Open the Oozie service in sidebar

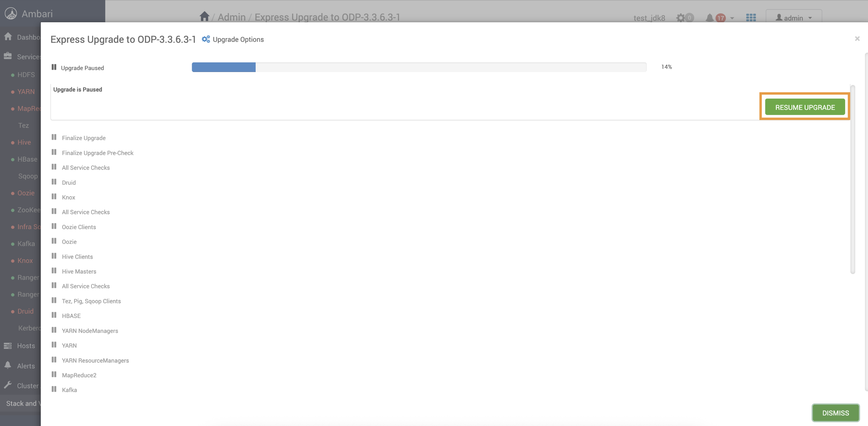click(x=26, y=193)
